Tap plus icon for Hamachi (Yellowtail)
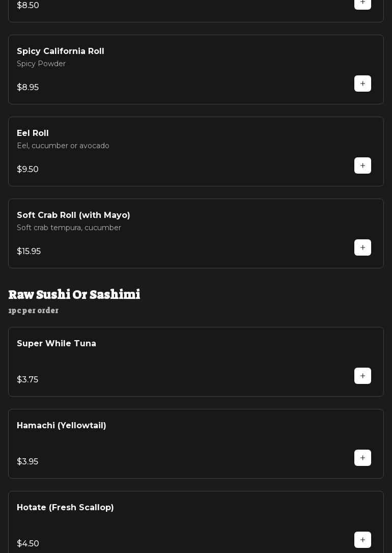 click(362, 458)
